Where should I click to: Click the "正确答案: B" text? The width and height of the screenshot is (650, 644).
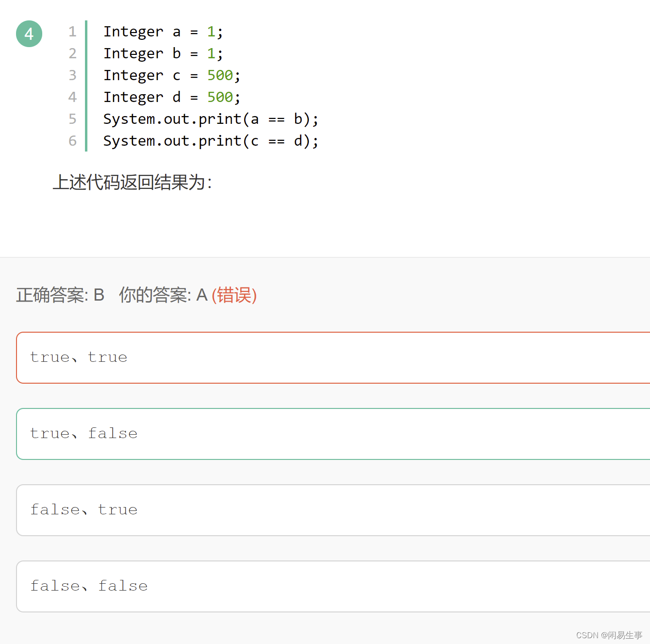click(60, 295)
